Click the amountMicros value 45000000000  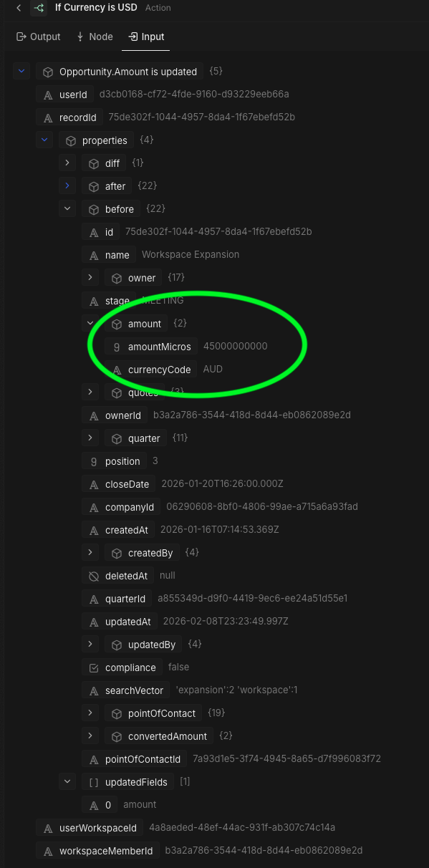click(235, 347)
